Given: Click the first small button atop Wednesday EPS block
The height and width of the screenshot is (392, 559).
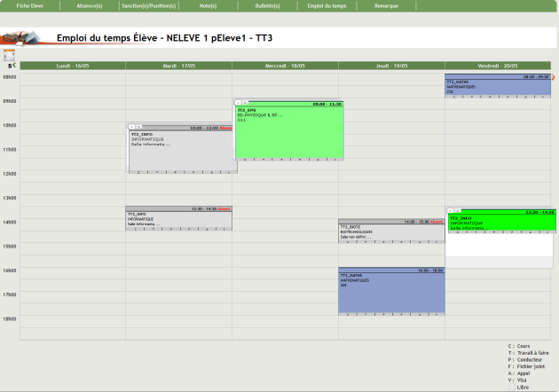Looking at the screenshot, I should (238, 103).
